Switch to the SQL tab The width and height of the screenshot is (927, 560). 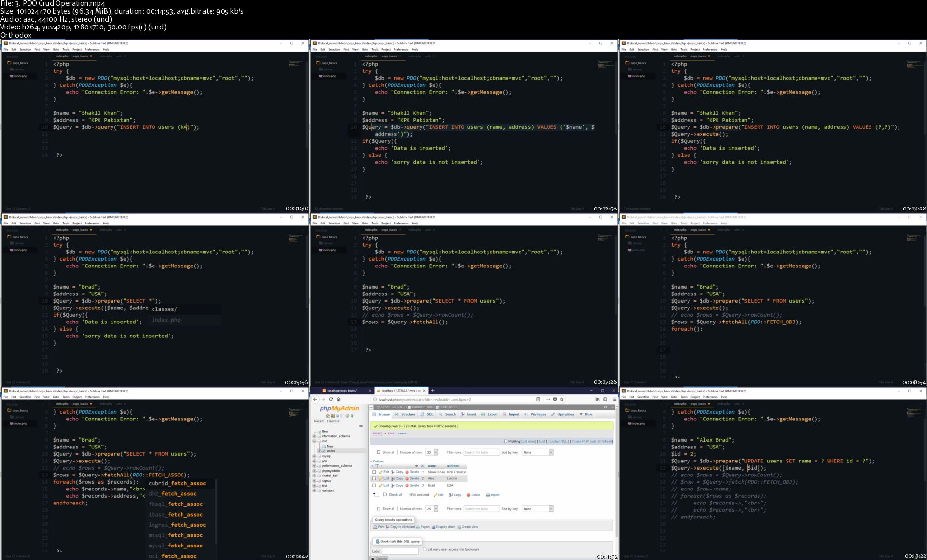(427, 414)
